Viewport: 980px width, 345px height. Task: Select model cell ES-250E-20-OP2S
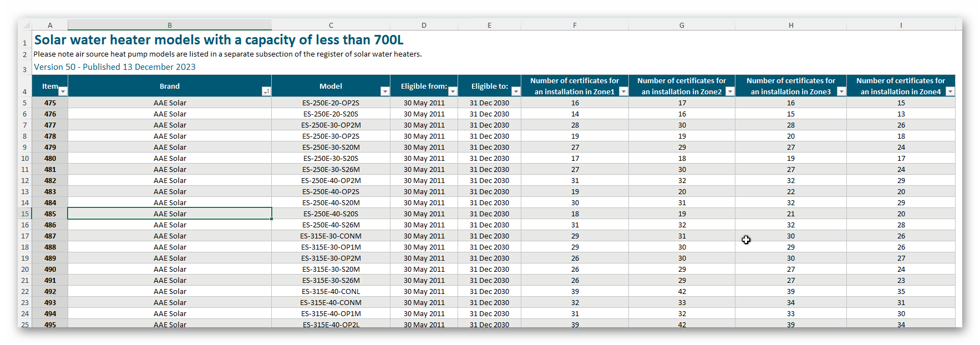[331, 103]
